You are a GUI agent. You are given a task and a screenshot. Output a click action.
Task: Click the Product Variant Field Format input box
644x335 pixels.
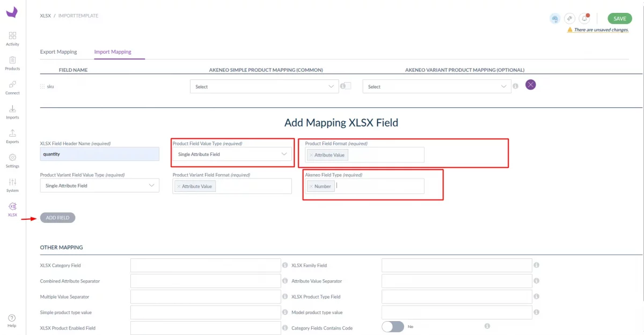coord(232,186)
